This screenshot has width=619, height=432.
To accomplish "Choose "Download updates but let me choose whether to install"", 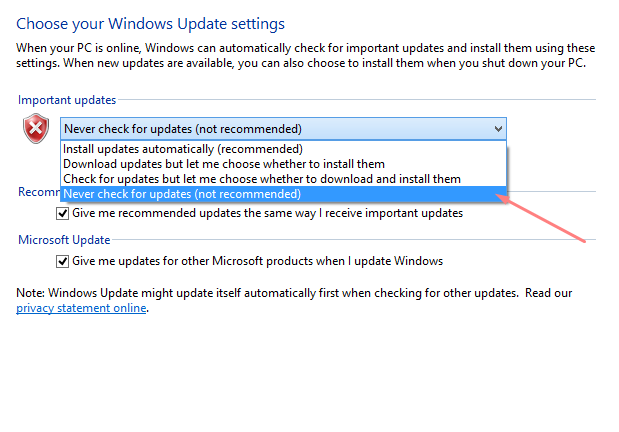I will [223, 164].
